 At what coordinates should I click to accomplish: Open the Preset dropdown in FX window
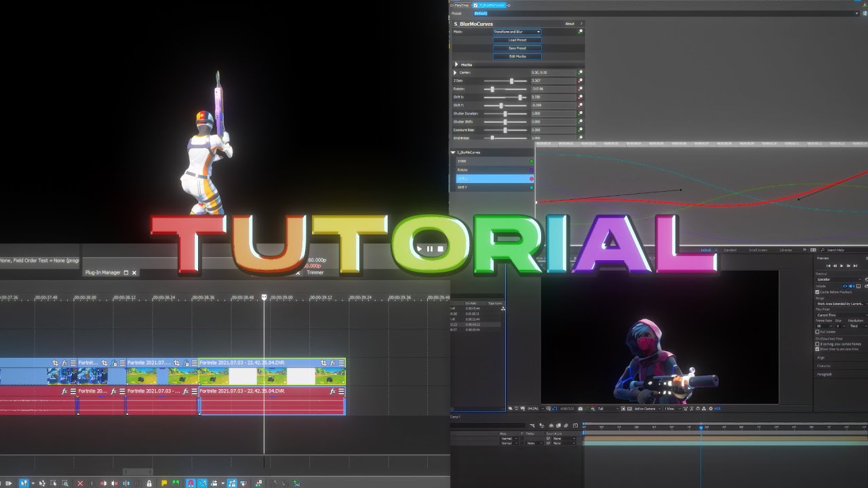point(856,13)
